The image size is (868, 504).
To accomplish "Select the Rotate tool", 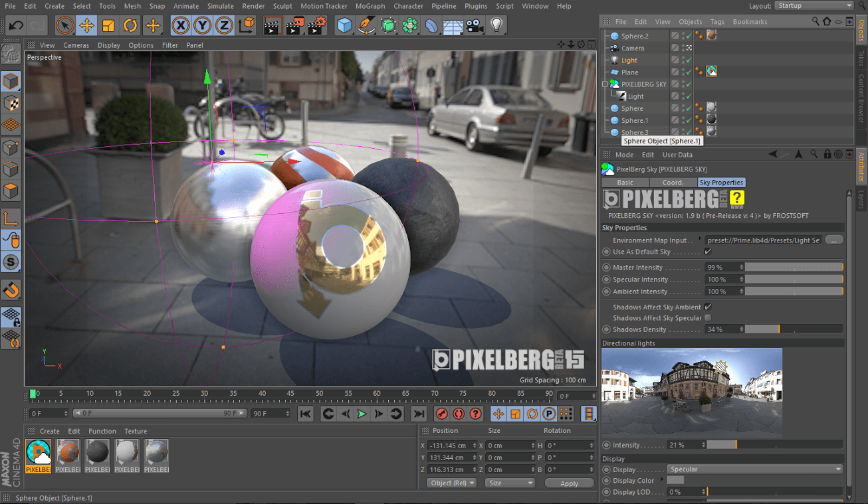I will (130, 26).
